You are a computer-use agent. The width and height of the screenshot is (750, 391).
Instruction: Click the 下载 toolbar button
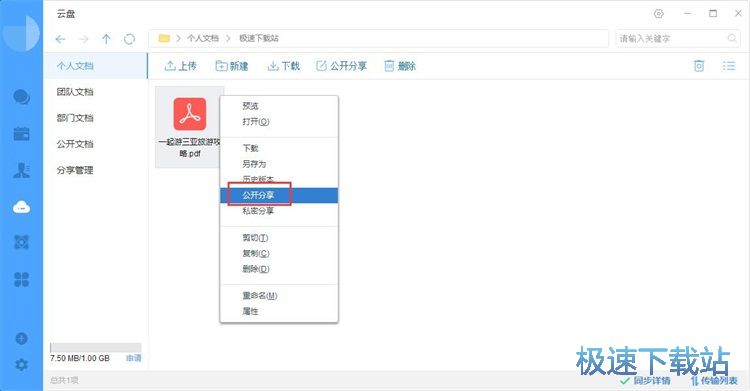coord(284,66)
